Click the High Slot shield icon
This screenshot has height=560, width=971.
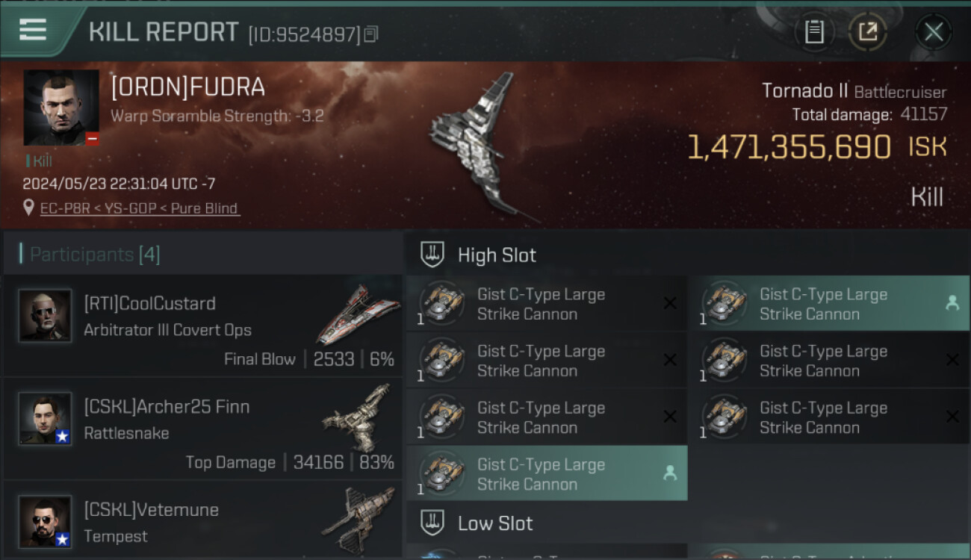click(x=432, y=255)
